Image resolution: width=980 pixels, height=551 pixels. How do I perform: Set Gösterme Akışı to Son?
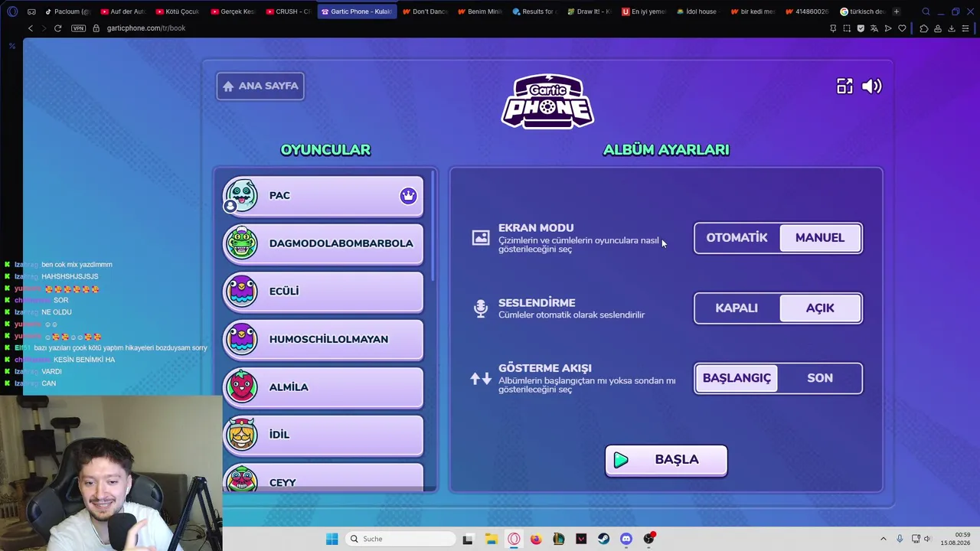click(x=820, y=378)
